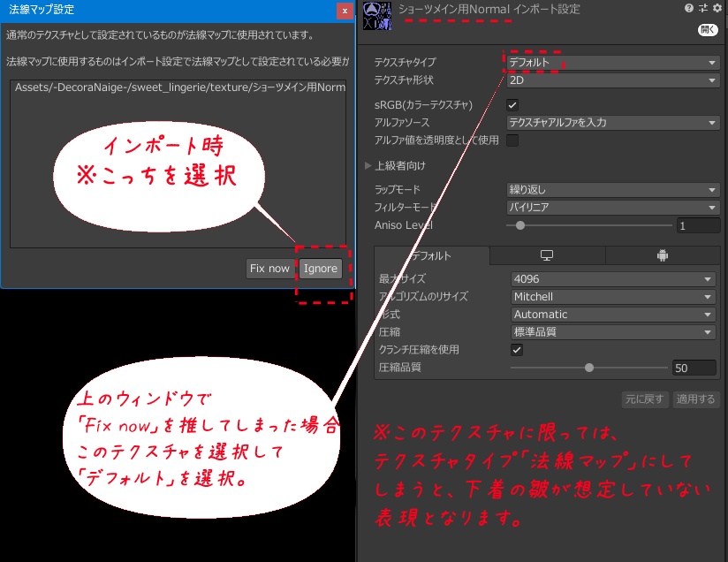This screenshot has height=562, width=728.
Task: Toggle the sRGB(カラーテクスチャ) checkbox
Action: (x=512, y=105)
